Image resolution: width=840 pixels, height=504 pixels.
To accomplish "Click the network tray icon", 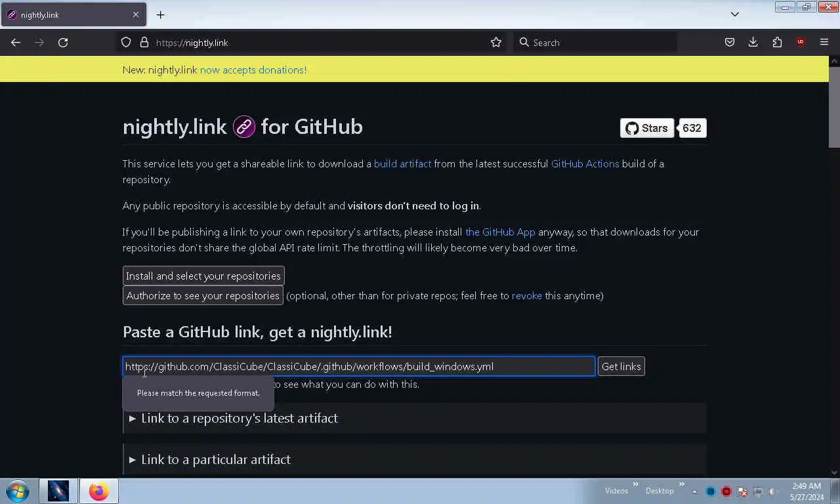I will [758, 492].
